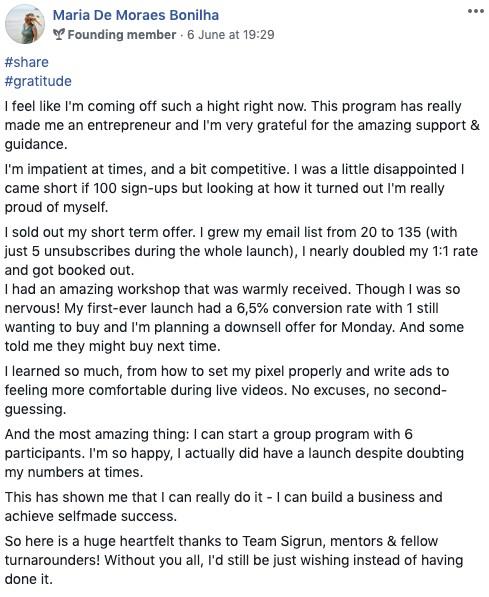Click the paragraph starting "I feel like I'm coming off"
489x597 pixels.
[242, 125]
